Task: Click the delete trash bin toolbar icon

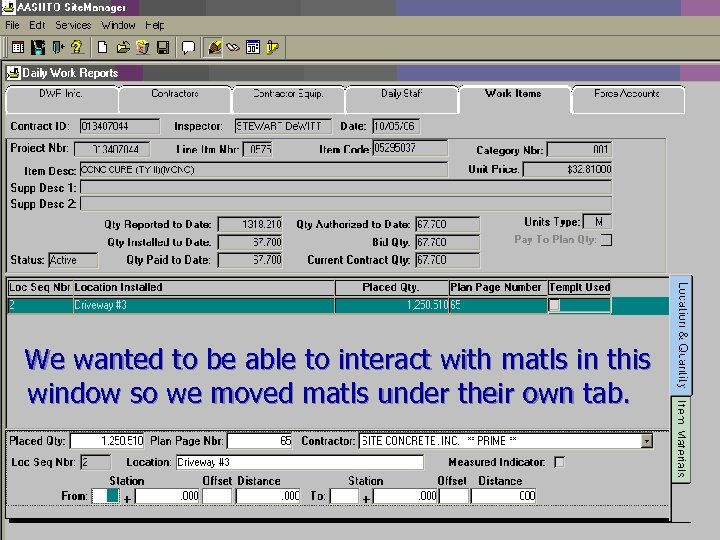Action: [143, 47]
